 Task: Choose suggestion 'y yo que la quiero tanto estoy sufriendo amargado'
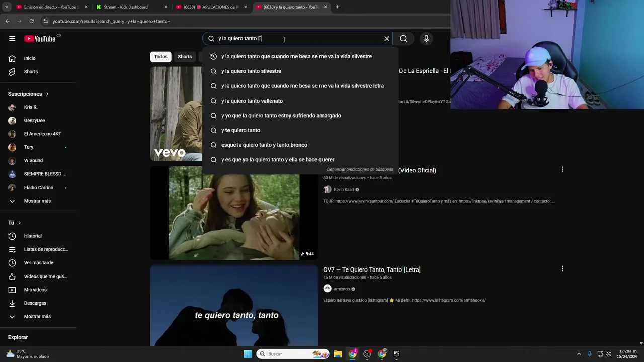tap(300, 116)
